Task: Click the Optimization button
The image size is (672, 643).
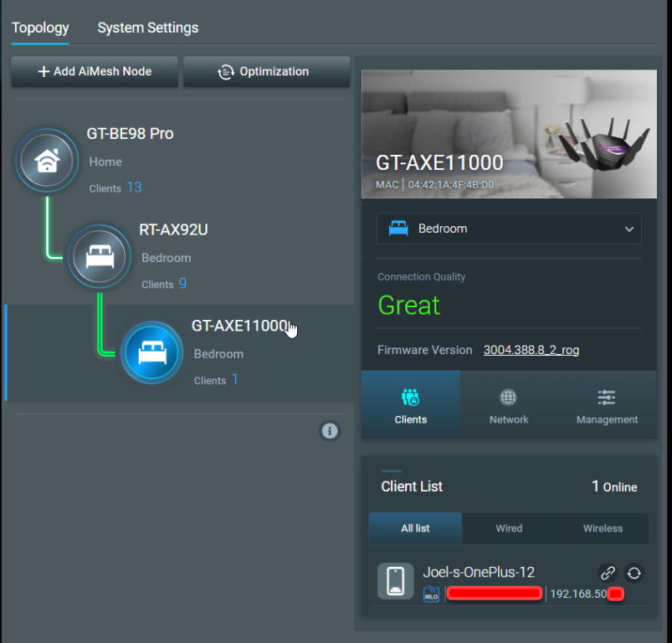Action: [x=267, y=72]
